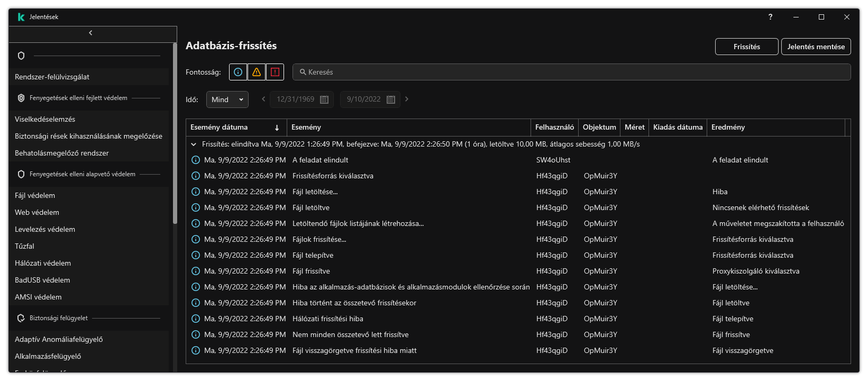
Task: Click info icon of 'A feladat elindult' row
Action: (x=195, y=160)
